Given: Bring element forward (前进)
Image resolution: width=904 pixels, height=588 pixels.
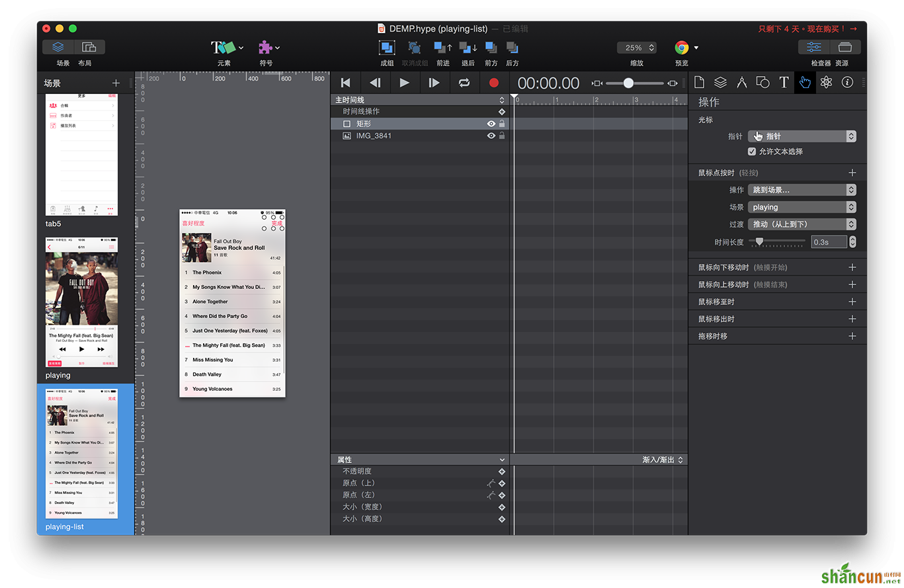Looking at the screenshot, I should click(x=442, y=48).
